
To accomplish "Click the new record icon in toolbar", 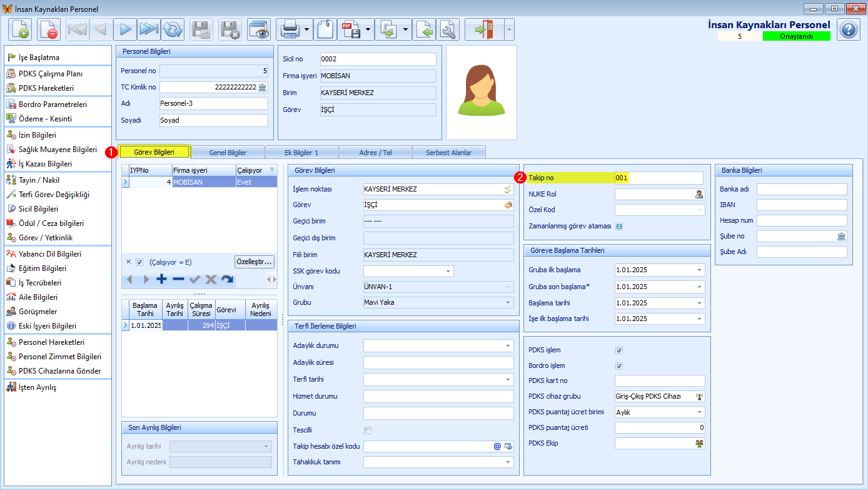I will (x=20, y=29).
